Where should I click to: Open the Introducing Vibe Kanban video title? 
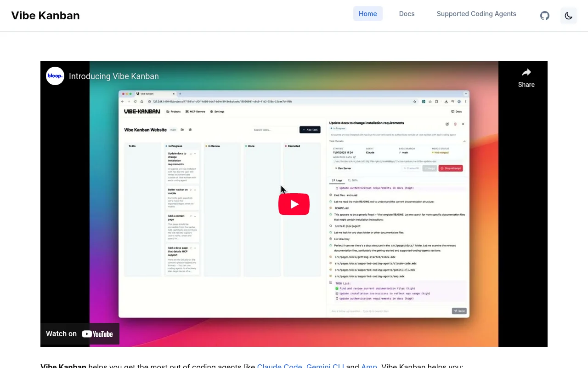114,76
